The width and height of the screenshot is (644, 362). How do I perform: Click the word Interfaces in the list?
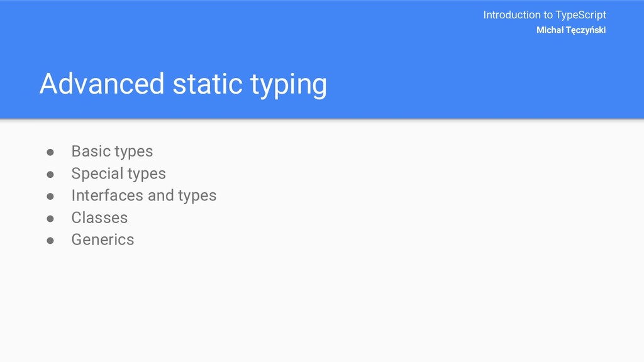click(x=108, y=195)
